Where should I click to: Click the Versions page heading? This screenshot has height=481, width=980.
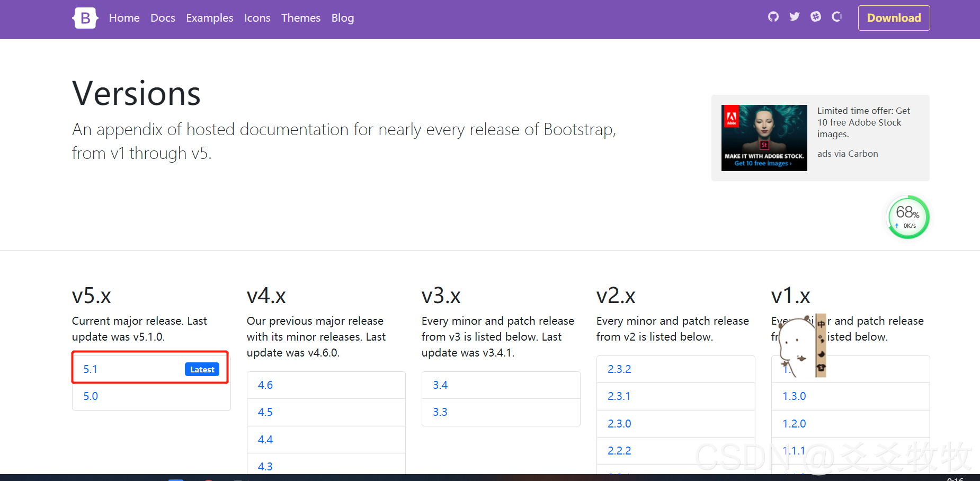click(136, 94)
